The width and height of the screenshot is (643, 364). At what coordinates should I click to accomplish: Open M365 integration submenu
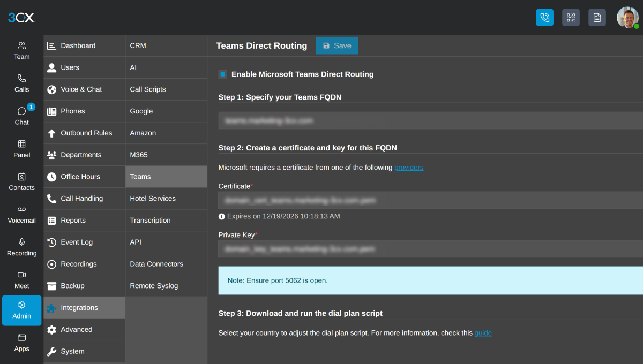click(x=166, y=155)
